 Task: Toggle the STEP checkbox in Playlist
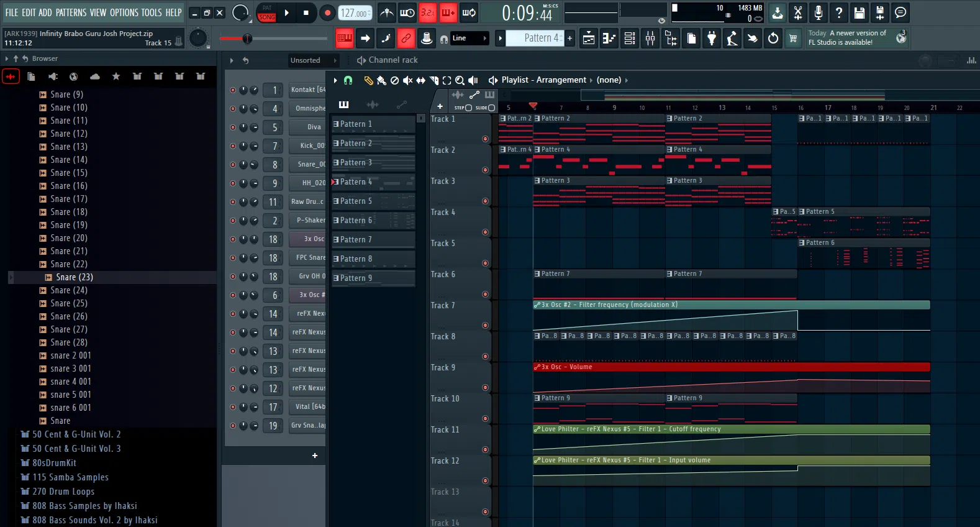(x=468, y=108)
